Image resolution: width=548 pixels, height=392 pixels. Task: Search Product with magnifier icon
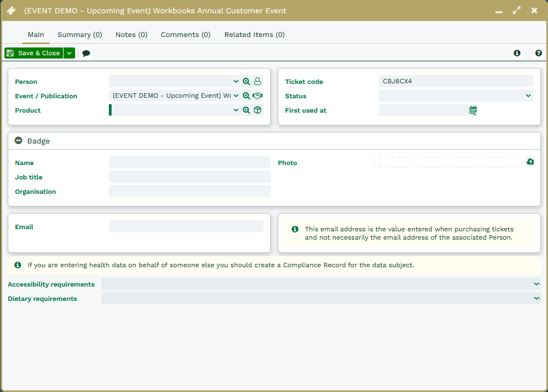click(246, 110)
